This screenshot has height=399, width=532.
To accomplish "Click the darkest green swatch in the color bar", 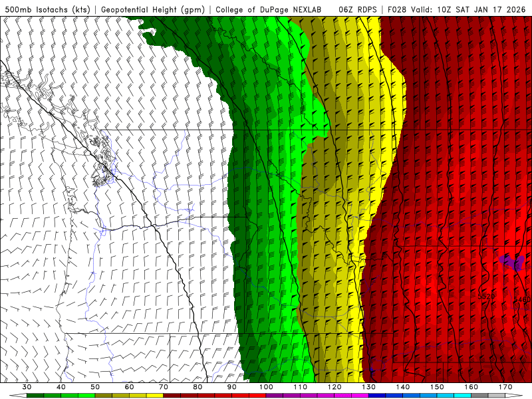I will [35, 396].
